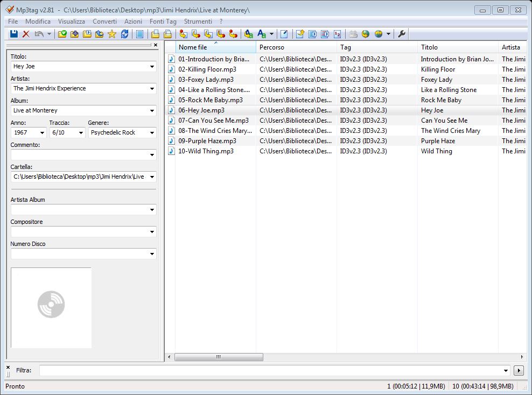Open Quick Actions via the blue Aa icon

point(262,34)
